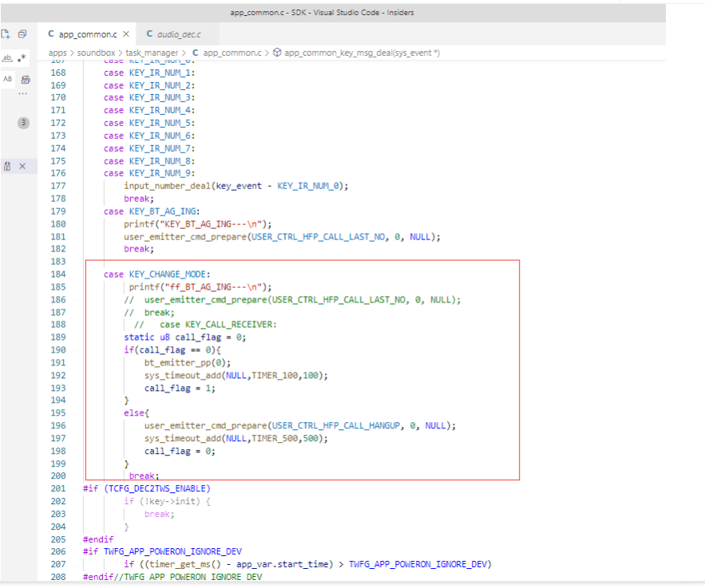Toggle the preserve case AB option
This screenshot has width=705, height=588.
pos(8,79)
